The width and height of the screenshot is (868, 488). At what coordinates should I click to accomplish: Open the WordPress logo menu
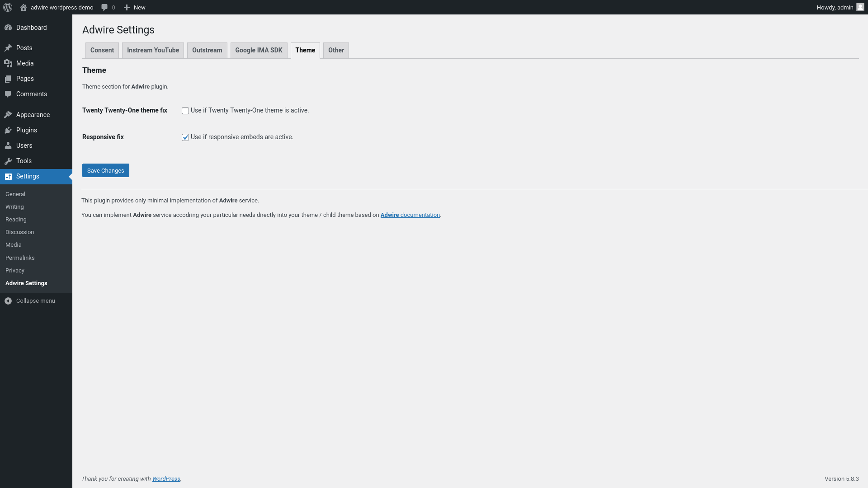tap(8, 7)
